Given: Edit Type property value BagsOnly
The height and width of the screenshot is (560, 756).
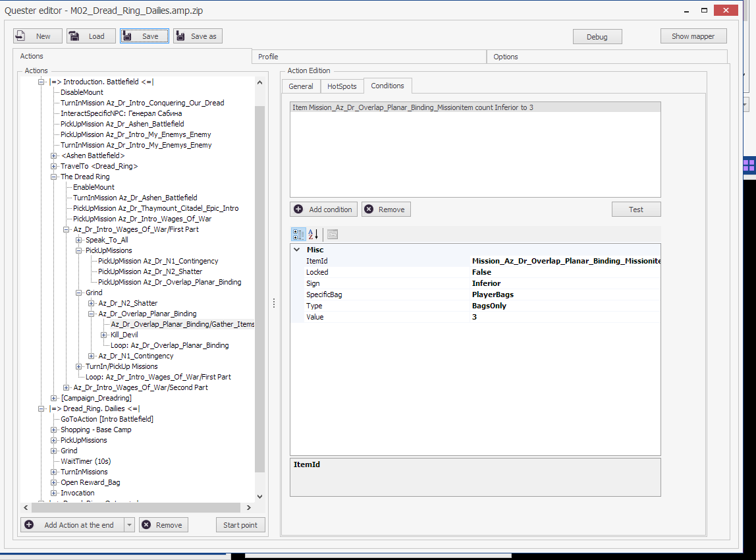Looking at the screenshot, I should tap(566, 306).
